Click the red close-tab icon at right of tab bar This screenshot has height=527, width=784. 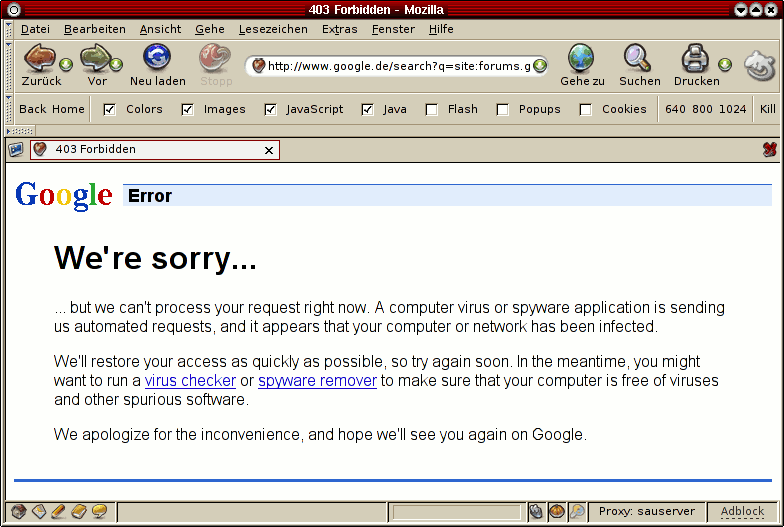click(770, 149)
